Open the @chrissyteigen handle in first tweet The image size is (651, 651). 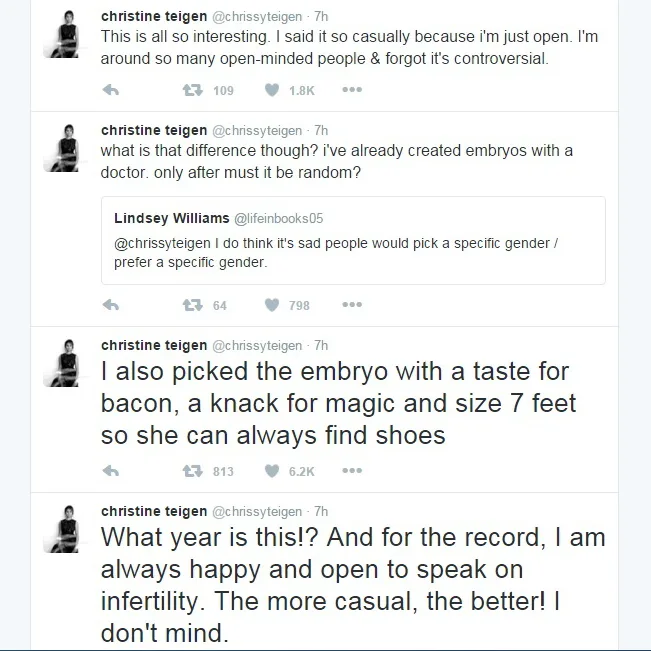click(257, 17)
